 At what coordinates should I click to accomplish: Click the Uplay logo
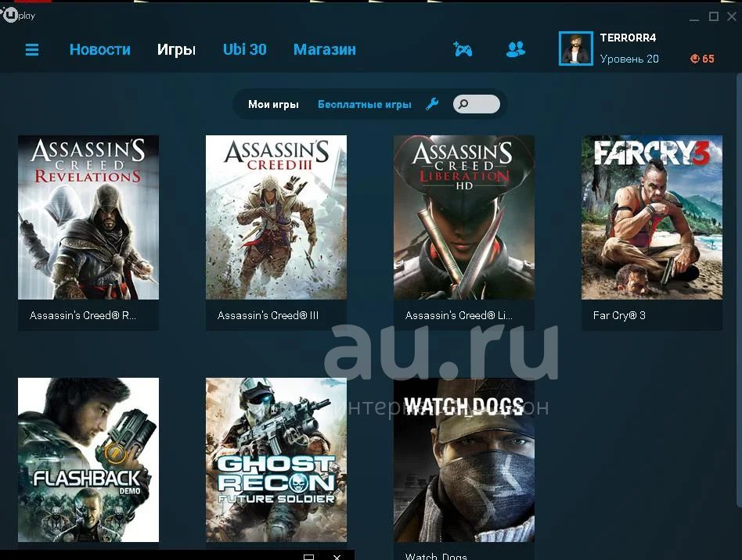(18, 15)
